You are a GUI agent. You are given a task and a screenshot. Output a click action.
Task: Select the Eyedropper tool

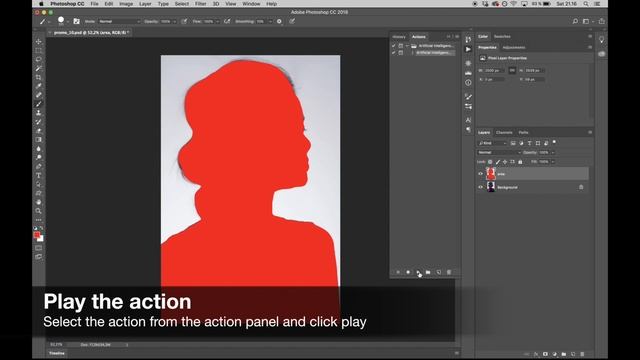pyautogui.click(x=39, y=86)
